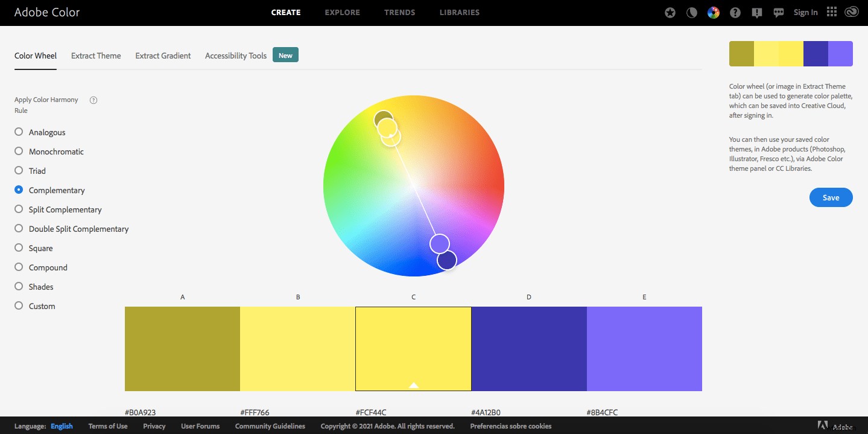868x434 pixels.
Task: Toggle dark mode with half-moon icon
Action: (x=691, y=12)
